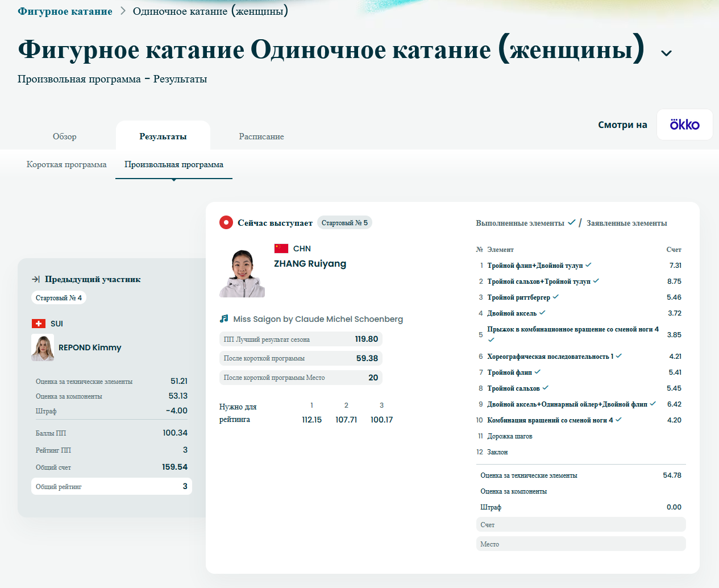Click Стартовый № 5 badge
Image resolution: width=719 pixels, height=588 pixels.
point(344,223)
